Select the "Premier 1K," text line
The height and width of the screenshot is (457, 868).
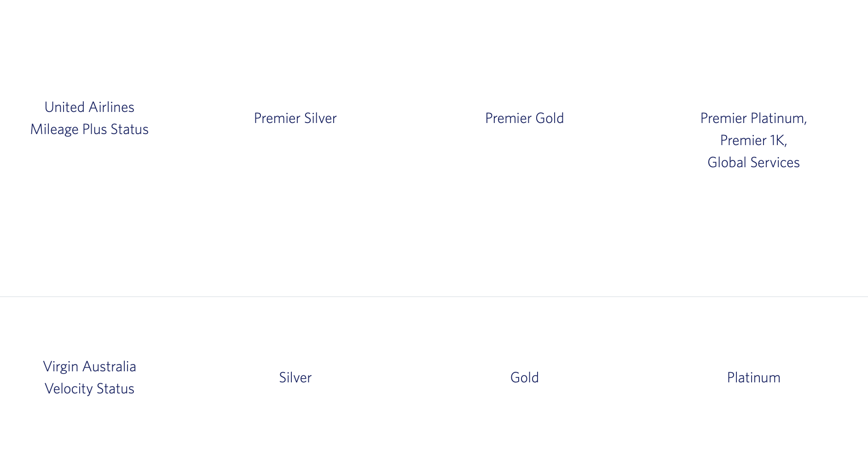pos(753,141)
